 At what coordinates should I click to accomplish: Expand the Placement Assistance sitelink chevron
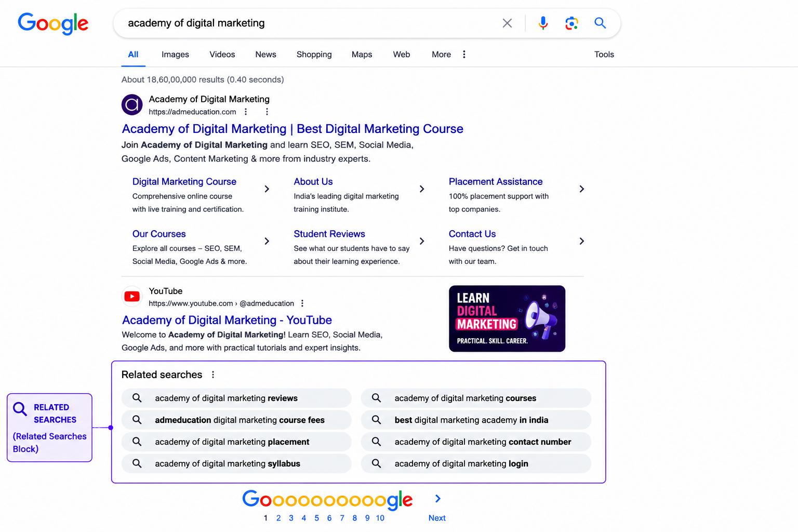581,189
